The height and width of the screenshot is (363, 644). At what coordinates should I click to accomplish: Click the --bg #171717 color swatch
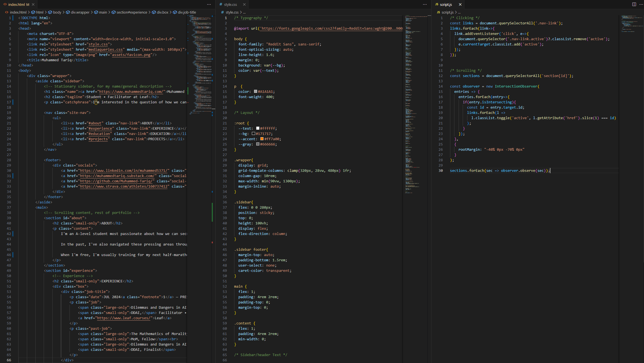click(254, 134)
